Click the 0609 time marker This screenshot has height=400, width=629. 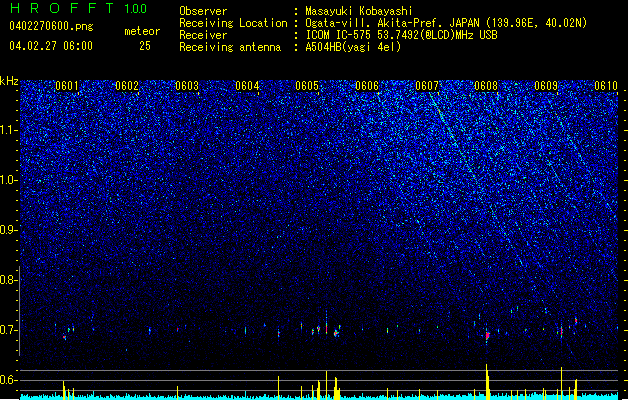coord(546,86)
